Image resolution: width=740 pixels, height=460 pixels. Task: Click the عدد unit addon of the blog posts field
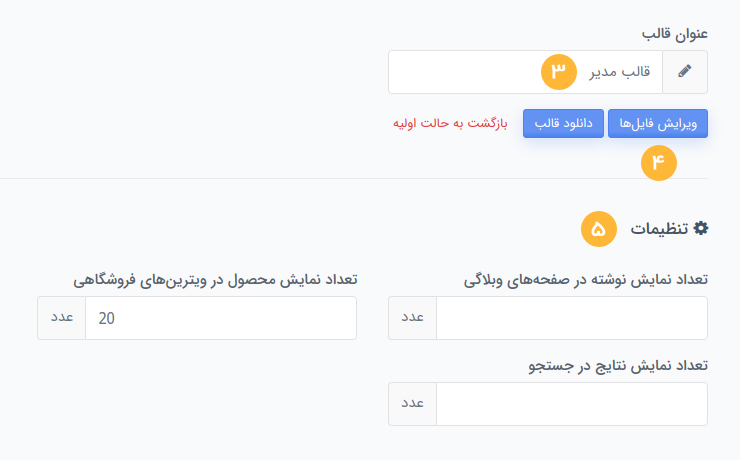pyautogui.click(x=413, y=318)
